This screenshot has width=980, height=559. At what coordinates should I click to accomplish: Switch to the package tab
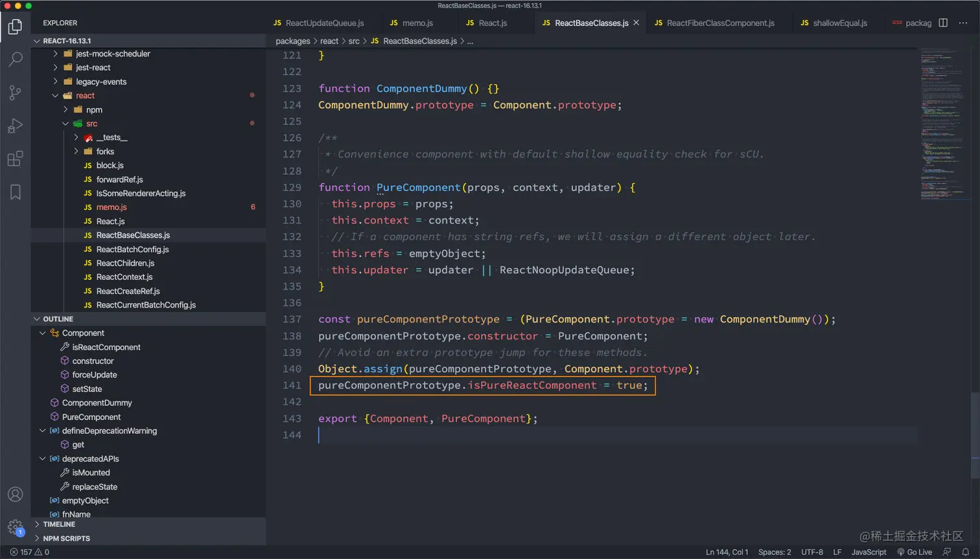coord(911,23)
